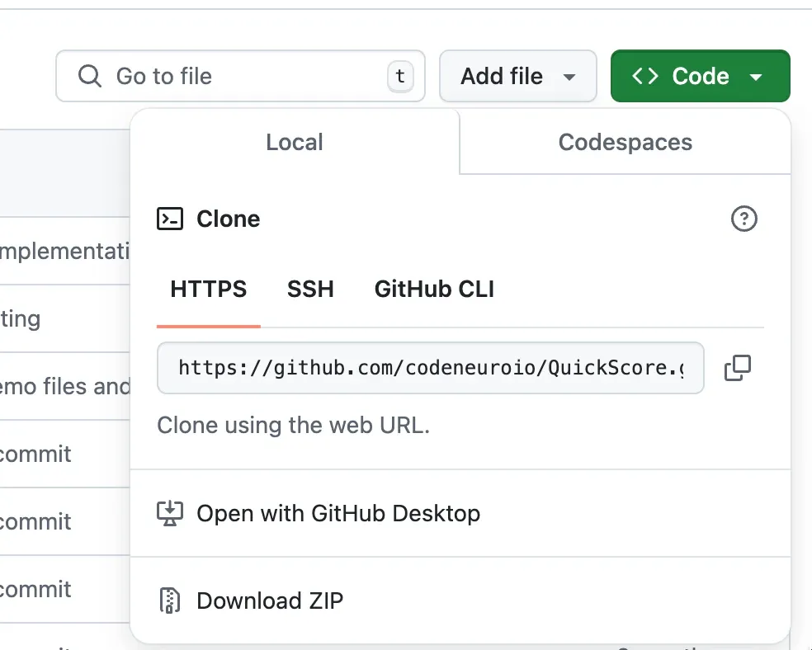Click the keyboard shortcut 't' badge
This screenshot has width=812, height=650.
(x=400, y=76)
